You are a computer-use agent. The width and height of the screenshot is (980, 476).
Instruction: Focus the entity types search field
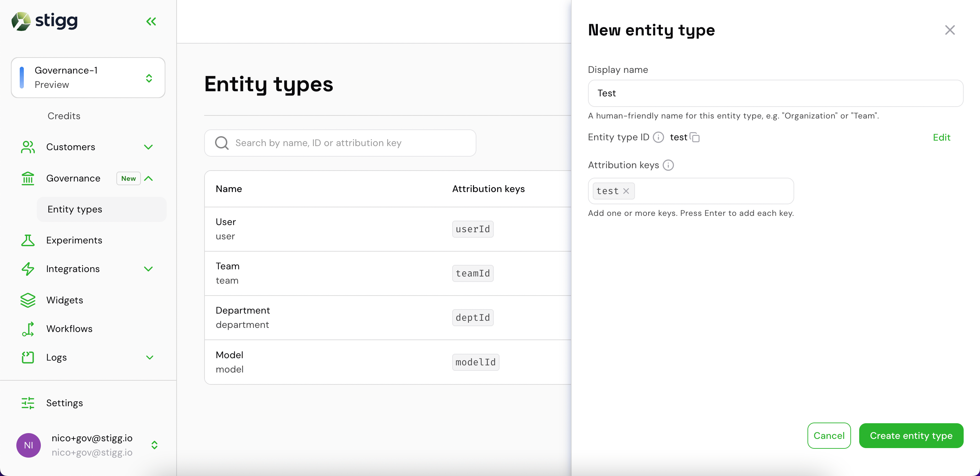340,143
